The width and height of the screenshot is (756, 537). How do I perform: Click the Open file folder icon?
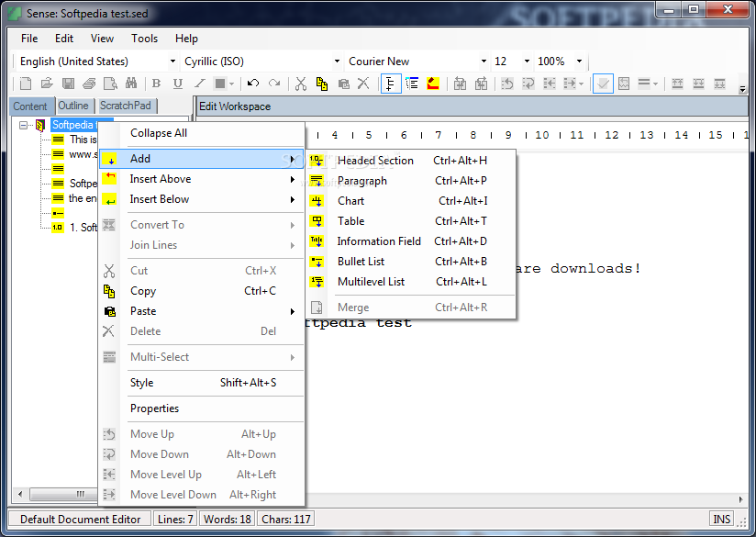point(47,84)
